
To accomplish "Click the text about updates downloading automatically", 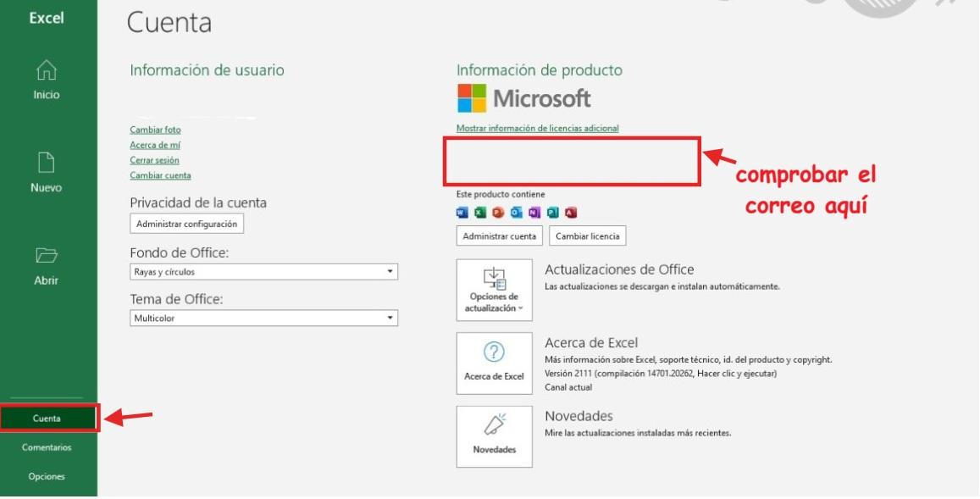I will 662,286.
